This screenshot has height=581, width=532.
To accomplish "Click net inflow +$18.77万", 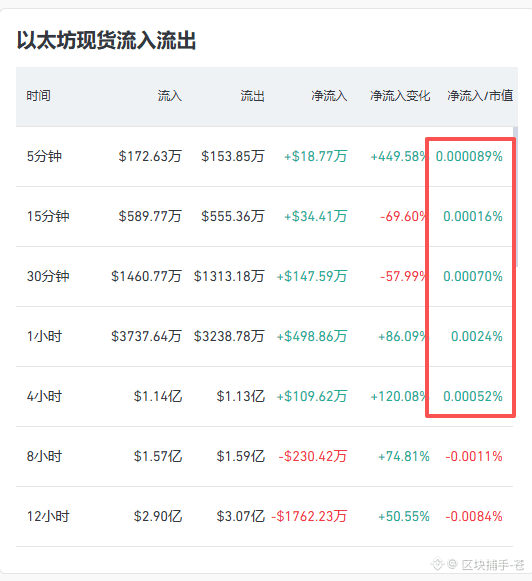I will [x=315, y=156].
